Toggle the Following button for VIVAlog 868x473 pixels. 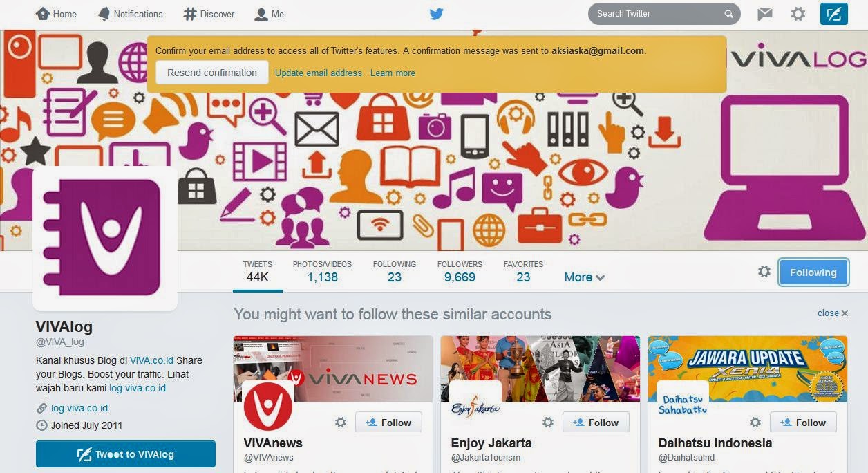[813, 272]
